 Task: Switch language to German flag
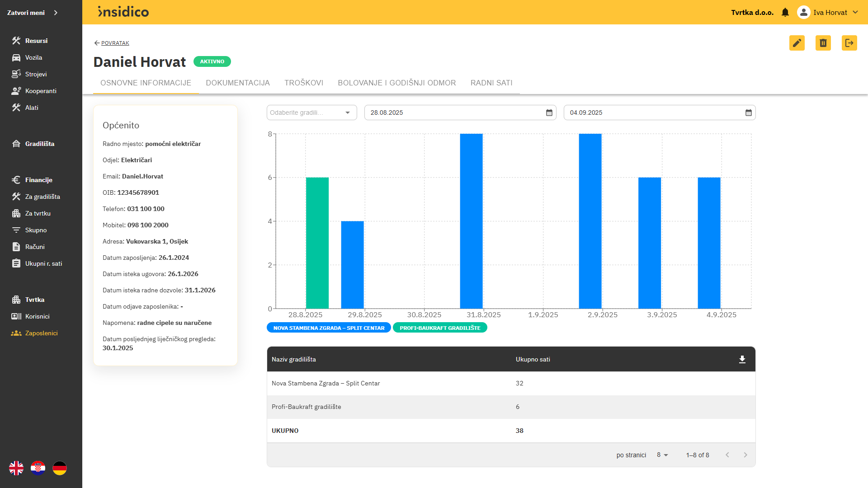pos(60,468)
